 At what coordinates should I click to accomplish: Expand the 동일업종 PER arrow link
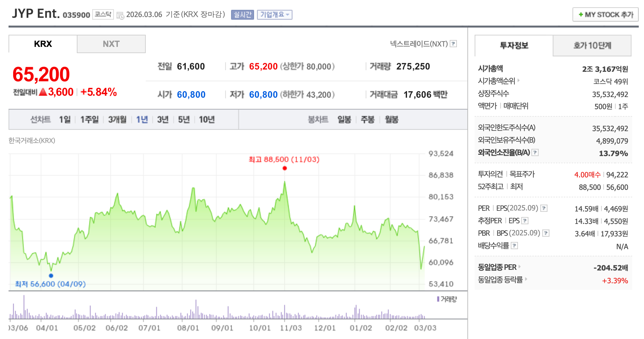click(x=520, y=267)
